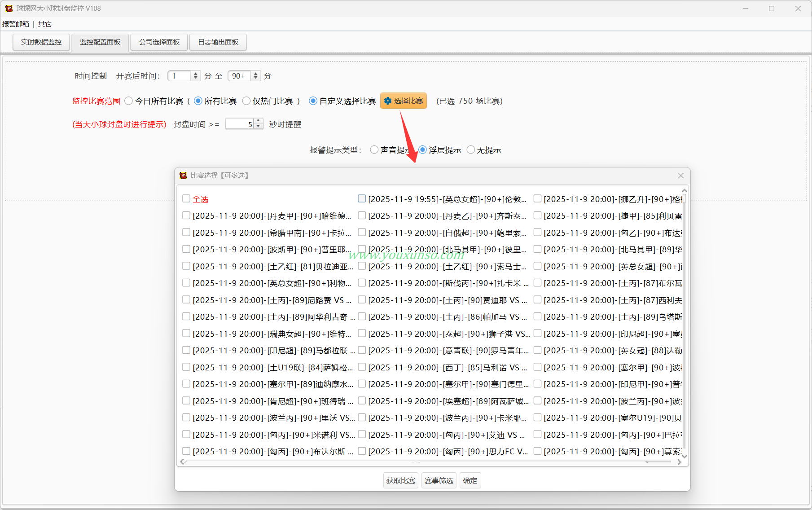Click the 塞尔甲 [89]迪纳摩水 match entry
Viewport: 812px width, 510px height.
[273, 384]
